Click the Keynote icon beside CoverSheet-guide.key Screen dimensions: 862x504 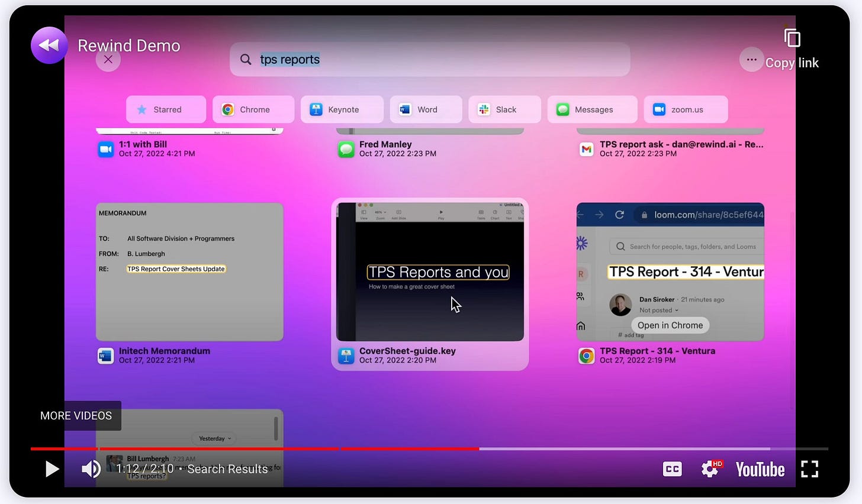click(346, 356)
